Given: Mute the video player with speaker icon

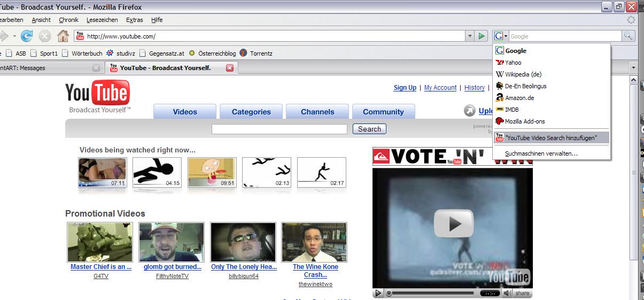Looking at the screenshot, I should [508, 293].
